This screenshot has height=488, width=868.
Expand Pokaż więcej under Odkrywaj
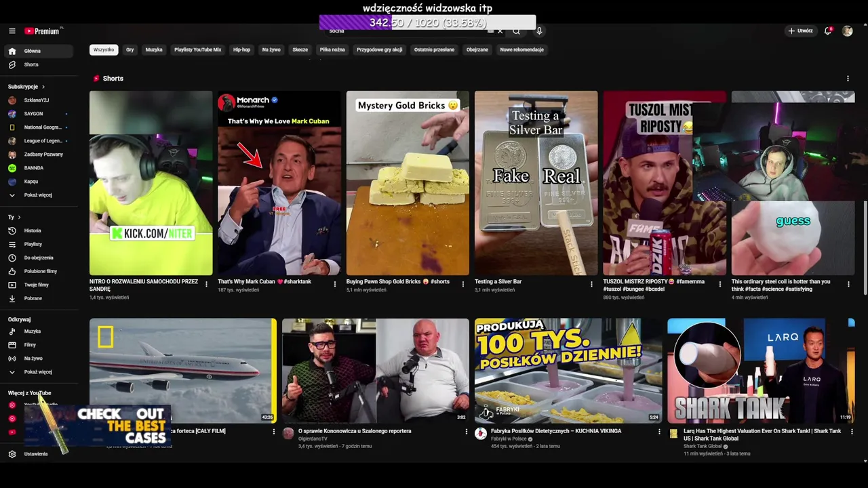39,372
